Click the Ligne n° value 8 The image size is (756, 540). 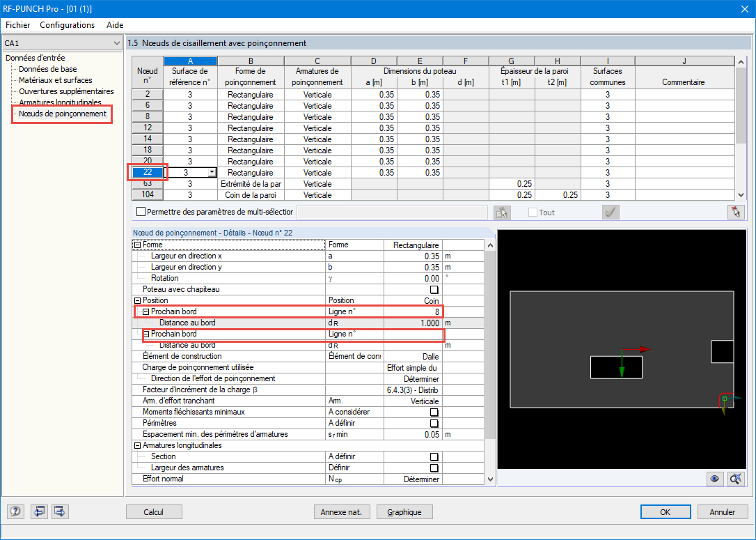414,311
